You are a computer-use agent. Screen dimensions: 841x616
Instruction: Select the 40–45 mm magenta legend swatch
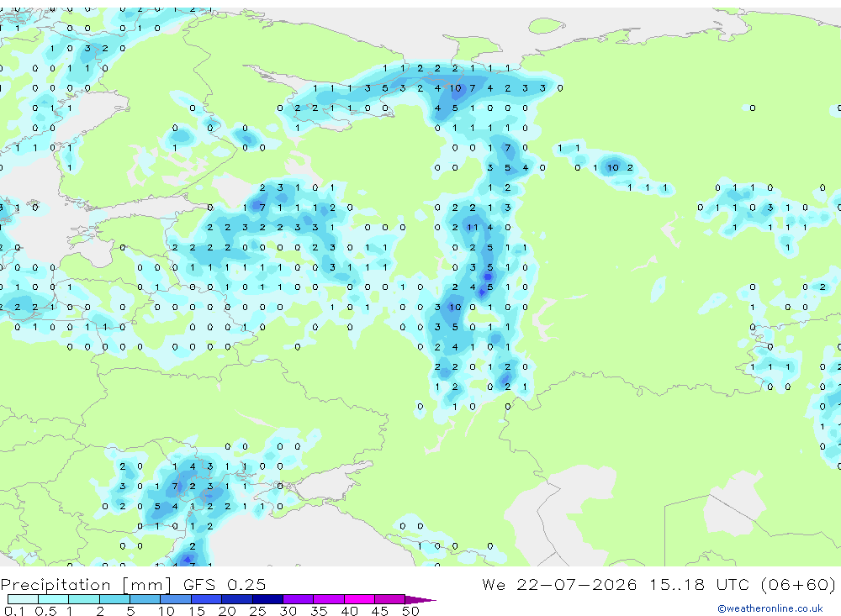pos(359,599)
